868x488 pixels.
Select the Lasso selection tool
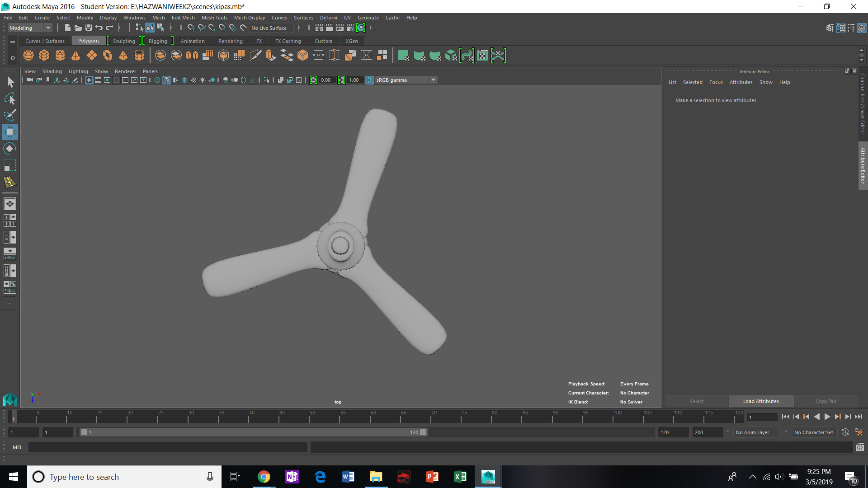tap(9, 99)
